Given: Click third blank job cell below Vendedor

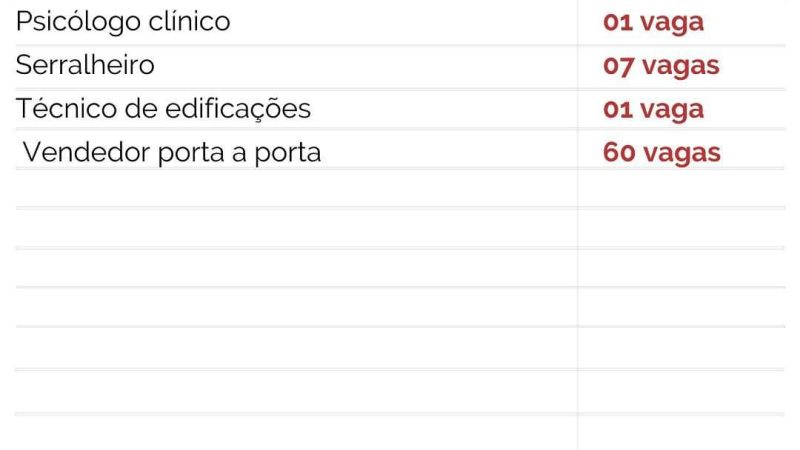Looking at the screenshot, I should point(295,268).
